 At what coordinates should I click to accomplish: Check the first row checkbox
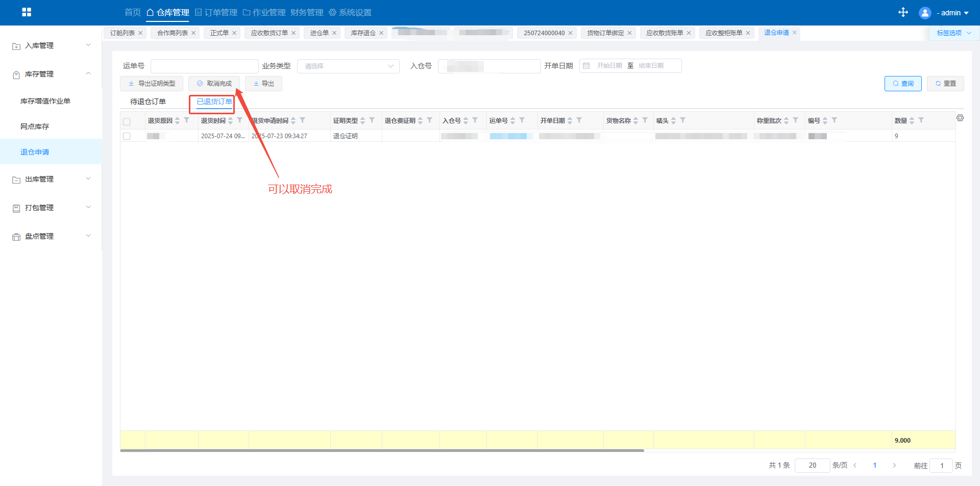tap(127, 136)
